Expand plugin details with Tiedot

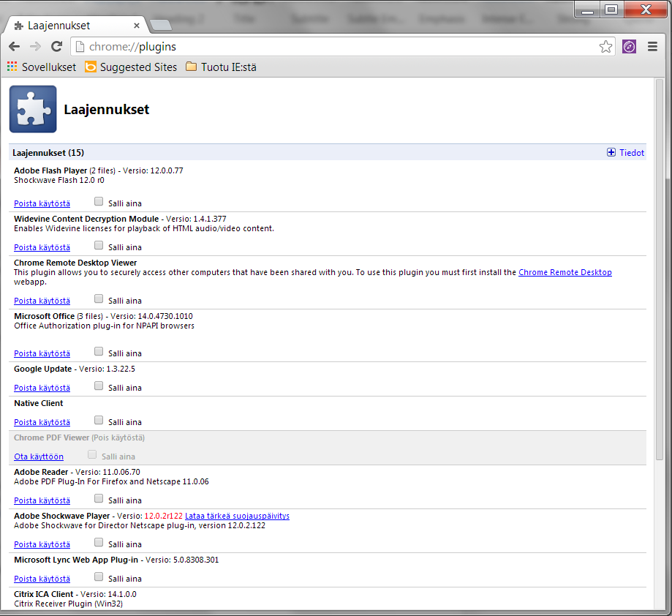(625, 153)
